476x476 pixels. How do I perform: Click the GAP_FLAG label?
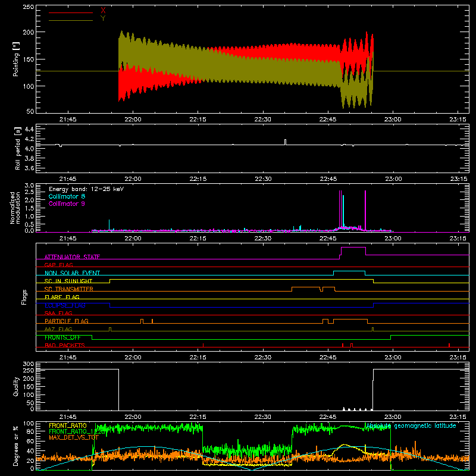[58, 265]
